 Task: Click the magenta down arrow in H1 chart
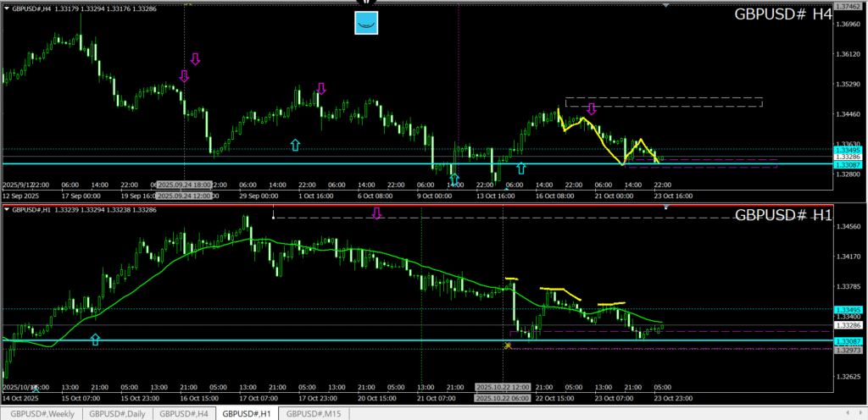[x=376, y=214]
